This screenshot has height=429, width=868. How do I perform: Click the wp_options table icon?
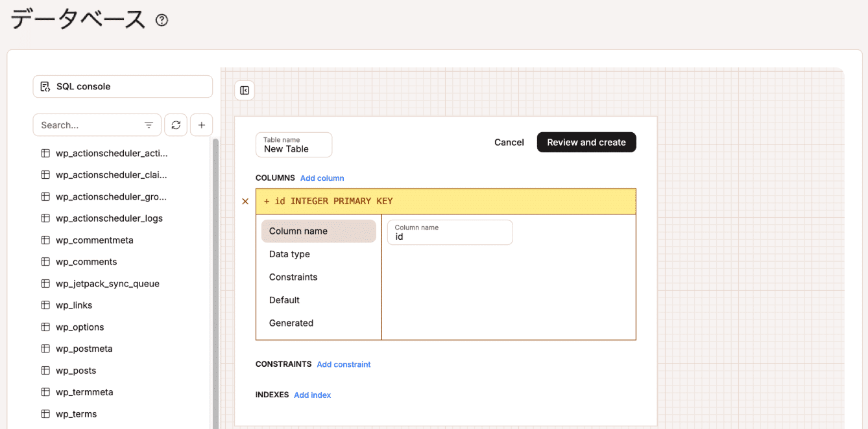[x=45, y=327]
